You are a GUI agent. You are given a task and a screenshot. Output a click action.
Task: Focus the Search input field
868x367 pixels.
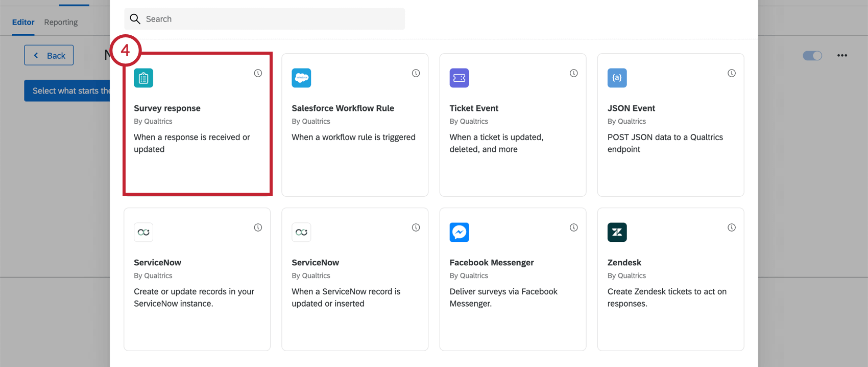pos(264,19)
